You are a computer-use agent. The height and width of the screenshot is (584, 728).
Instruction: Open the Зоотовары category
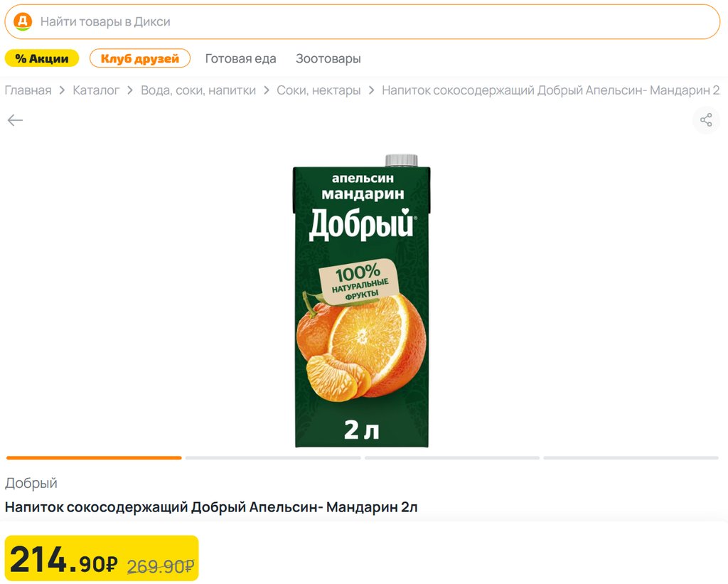click(328, 58)
